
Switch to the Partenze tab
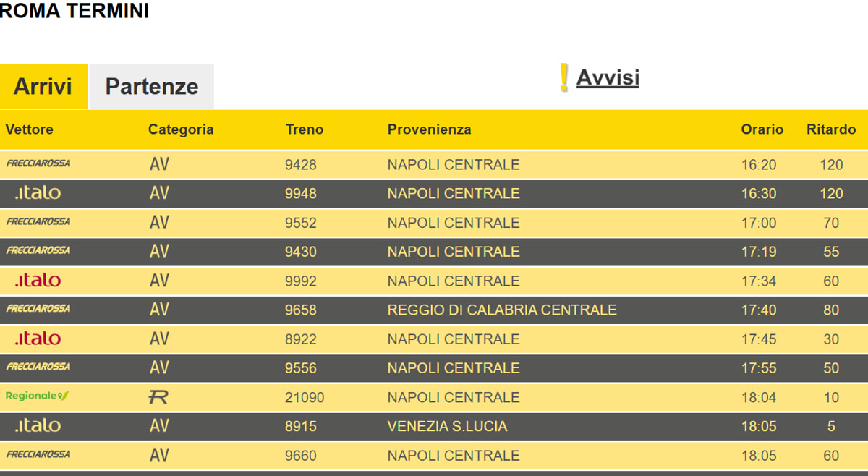tap(151, 87)
